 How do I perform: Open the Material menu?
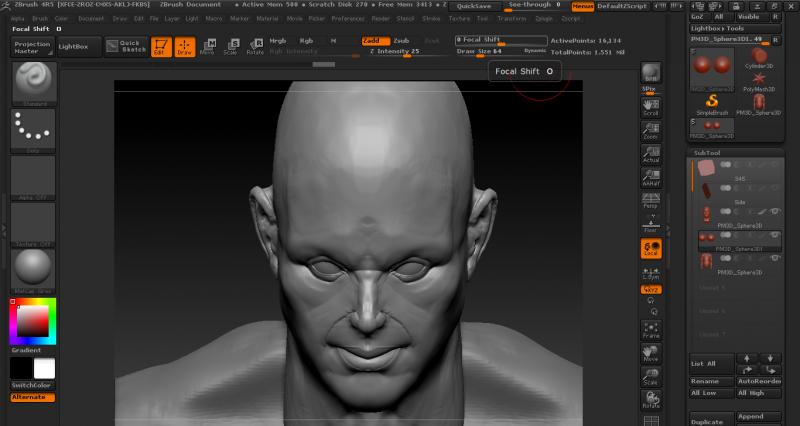[267, 18]
